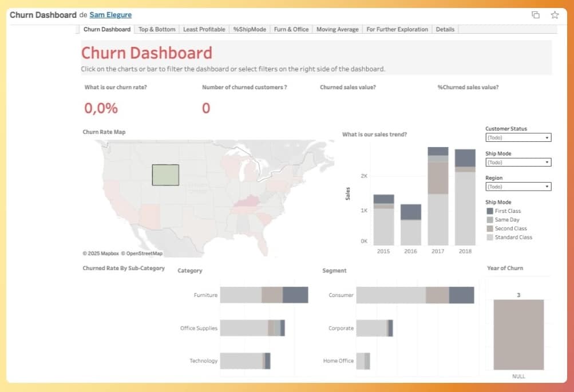Click the First Class legend color swatch
The image size is (574, 392).
(x=489, y=211)
